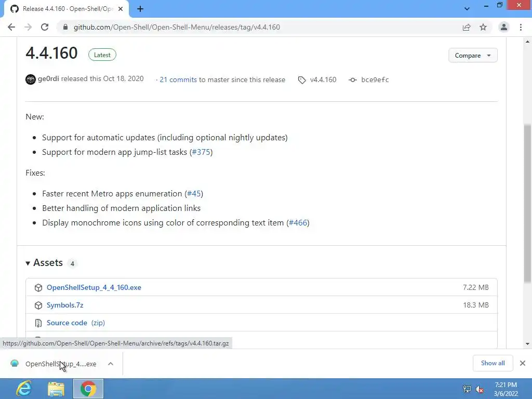Open File Explorer from the taskbar
The width and height of the screenshot is (532, 399).
coord(56,389)
